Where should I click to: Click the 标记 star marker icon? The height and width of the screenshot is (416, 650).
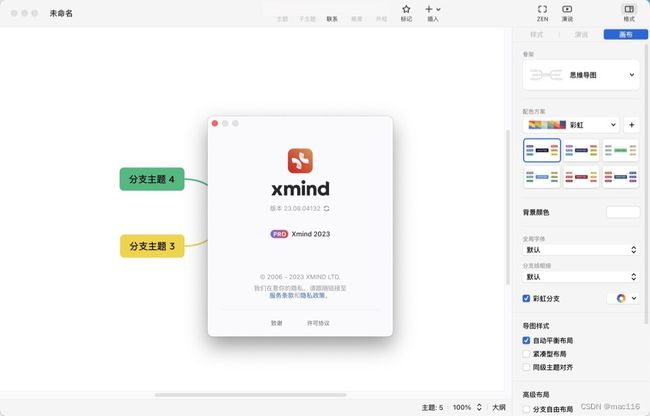coord(406,9)
